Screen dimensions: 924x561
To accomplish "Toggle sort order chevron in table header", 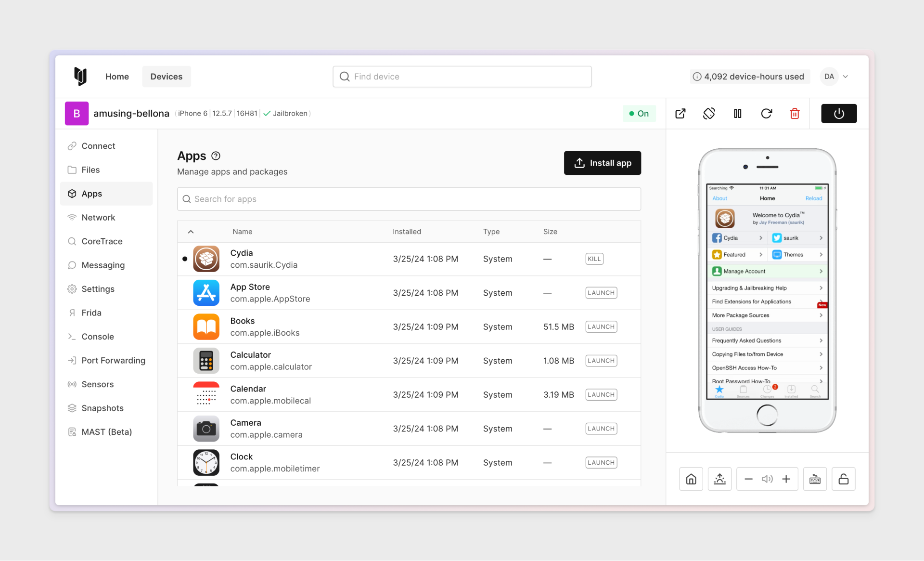I will tap(191, 232).
